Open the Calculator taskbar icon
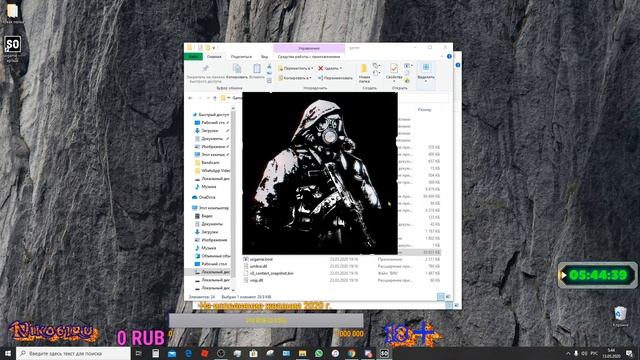 point(156,353)
